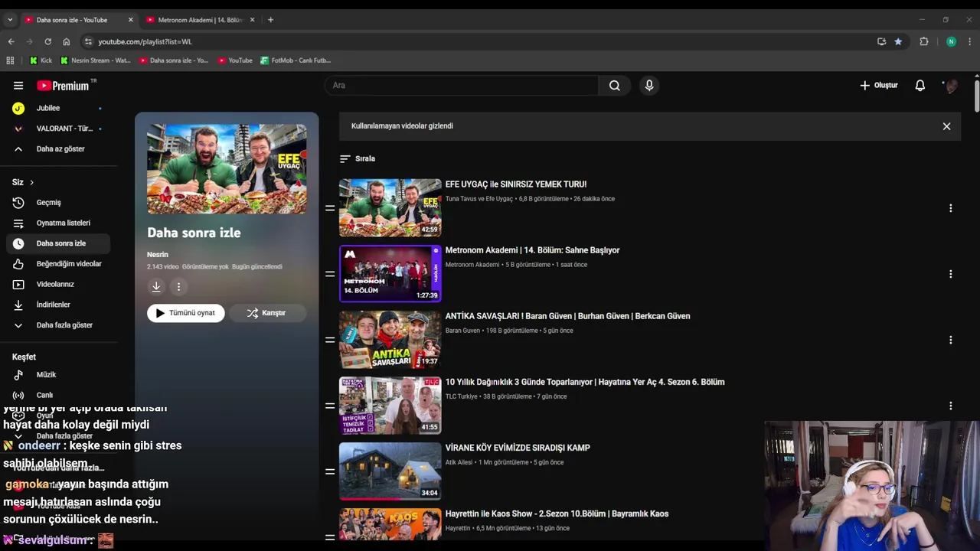This screenshot has height=551, width=980.
Task: Grab the reorder handle of ANTİKA SAVAŞLARI video
Action: pyautogui.click(x=330, y=340)
